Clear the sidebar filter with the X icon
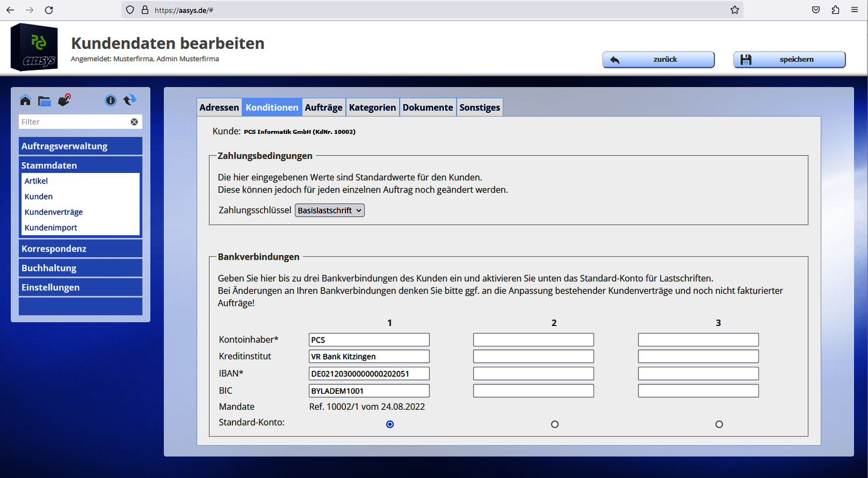This screenshot has height=478, width=868. coord(135,122)
